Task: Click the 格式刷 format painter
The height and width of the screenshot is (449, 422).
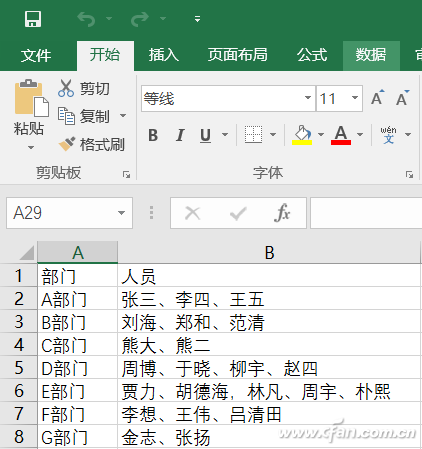Action: (x=92, y=144)
